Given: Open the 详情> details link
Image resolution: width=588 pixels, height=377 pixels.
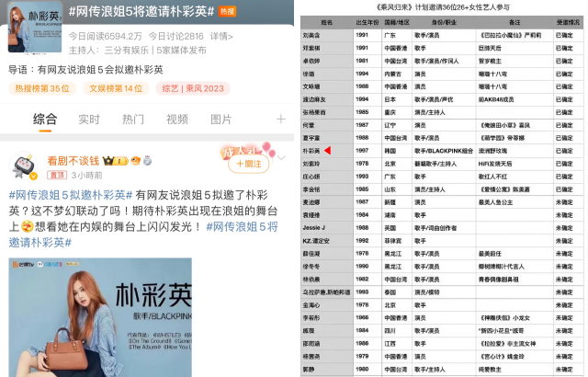Looking at the screenshot, I should (221, 37).
